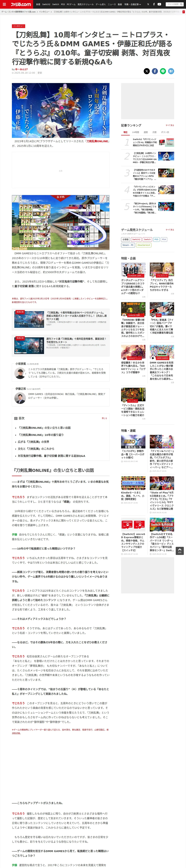Open the 新着 nav item
The height and width of the screenshot is (868, 186).
click(x=38, y=4)
